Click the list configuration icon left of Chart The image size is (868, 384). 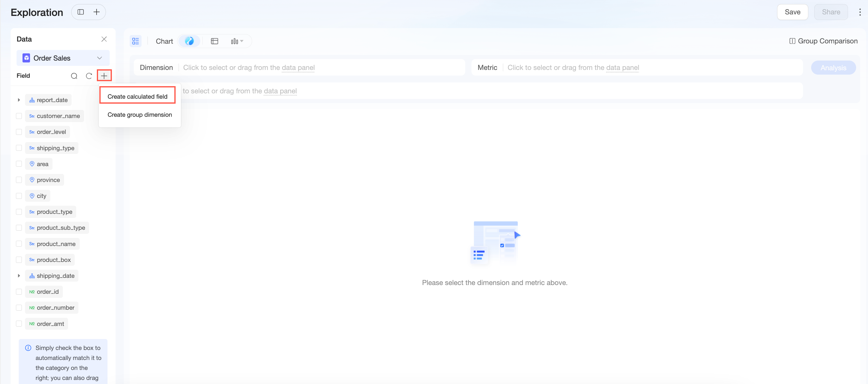[136, 41]
